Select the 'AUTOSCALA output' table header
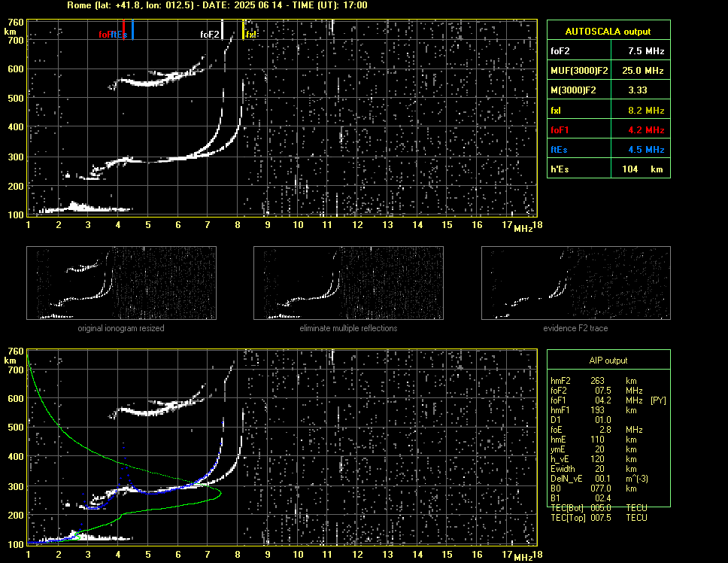Image resolution: width=728 pixels, height=563 pixels. coord(608,32)
